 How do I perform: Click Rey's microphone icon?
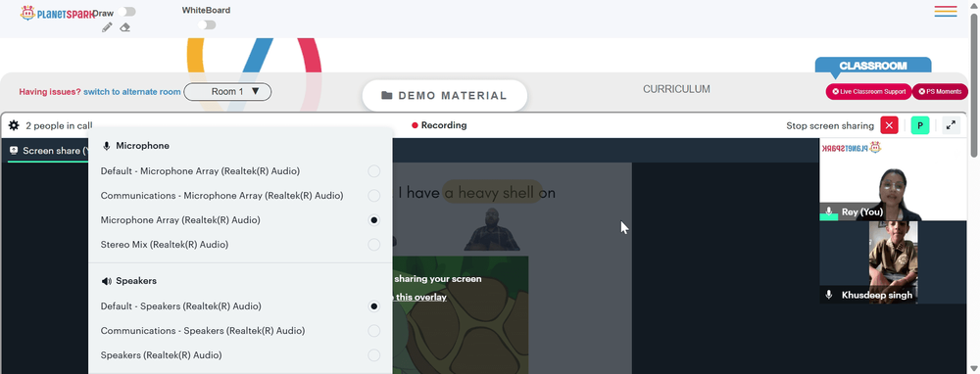pyautogui.click(x=829, y=211)
